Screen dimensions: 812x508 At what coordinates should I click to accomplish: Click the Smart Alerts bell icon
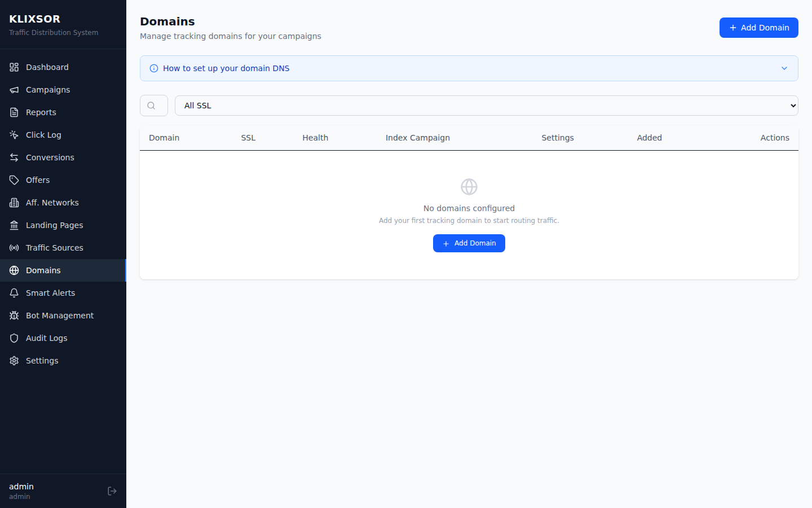tap(14, 292)
